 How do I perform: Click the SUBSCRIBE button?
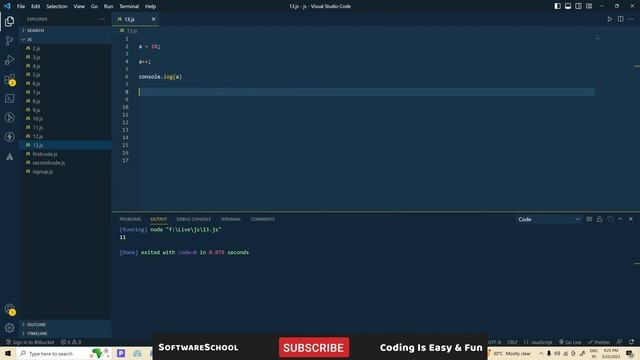(314, 347)
